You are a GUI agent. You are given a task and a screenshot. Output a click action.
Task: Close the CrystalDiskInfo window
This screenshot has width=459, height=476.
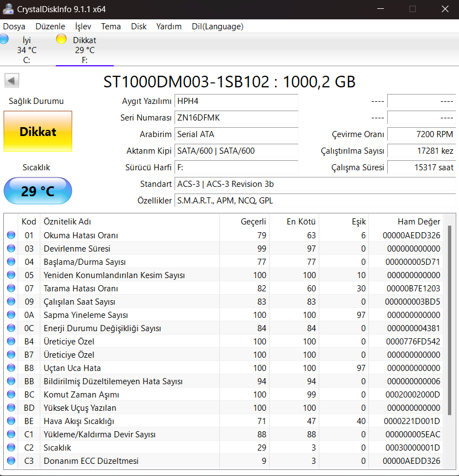pyautogui.click(x=445, y=9)
